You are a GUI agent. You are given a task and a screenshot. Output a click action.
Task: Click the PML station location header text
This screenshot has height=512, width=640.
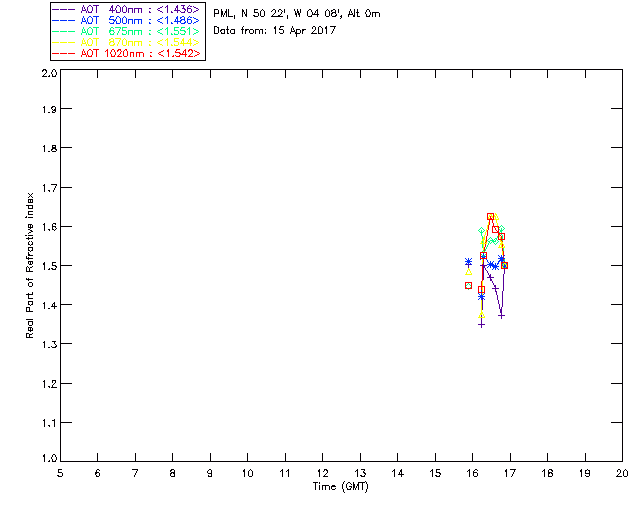(297, 14)
